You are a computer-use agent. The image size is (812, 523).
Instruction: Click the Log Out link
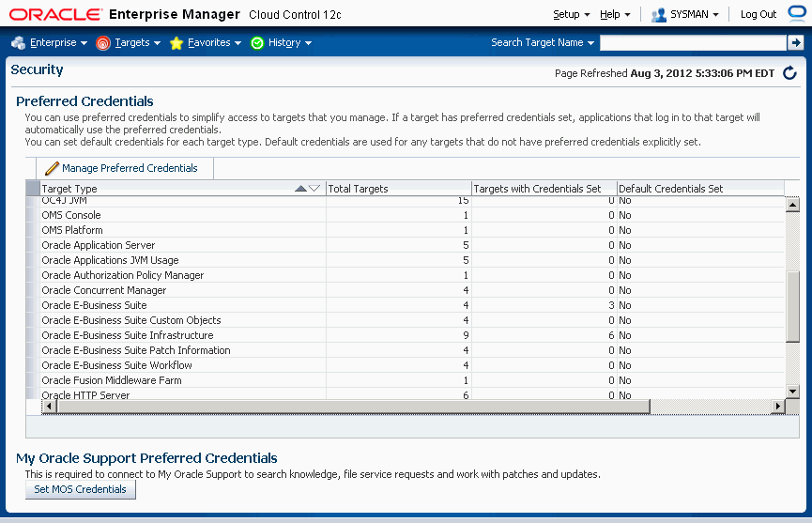(758, 14)
